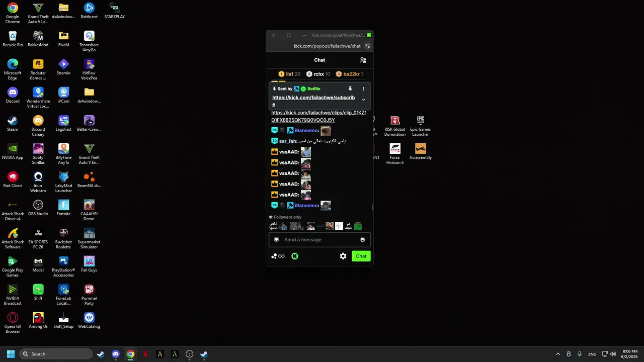Open the Forza Horizon 6 desktop icon
This screenshot has width=644, height=362.
[x=395, y=154]
